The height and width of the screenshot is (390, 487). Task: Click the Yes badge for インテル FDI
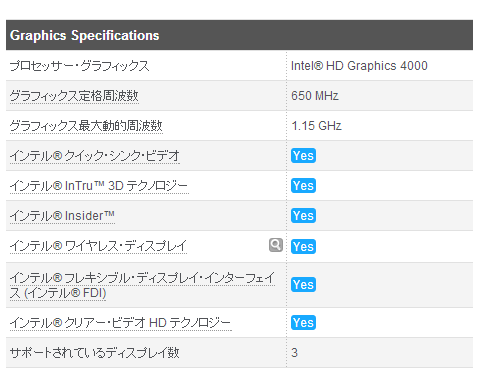303,285
